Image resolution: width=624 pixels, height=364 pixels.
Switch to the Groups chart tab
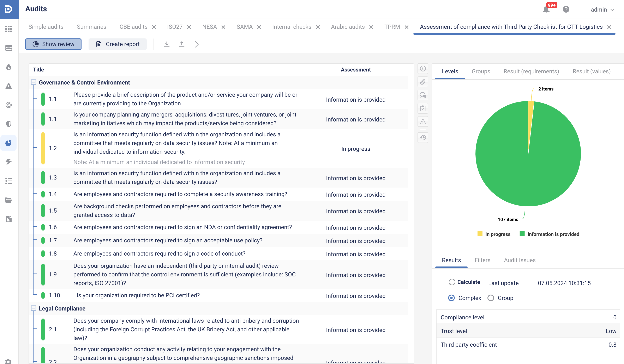pyautogui.click(x=481, y=71)
